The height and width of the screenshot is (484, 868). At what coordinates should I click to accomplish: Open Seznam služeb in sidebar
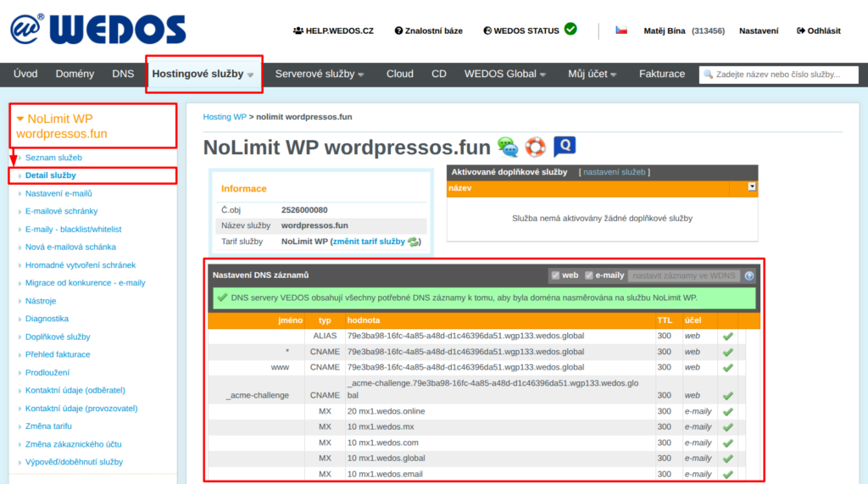click(53, 158)
